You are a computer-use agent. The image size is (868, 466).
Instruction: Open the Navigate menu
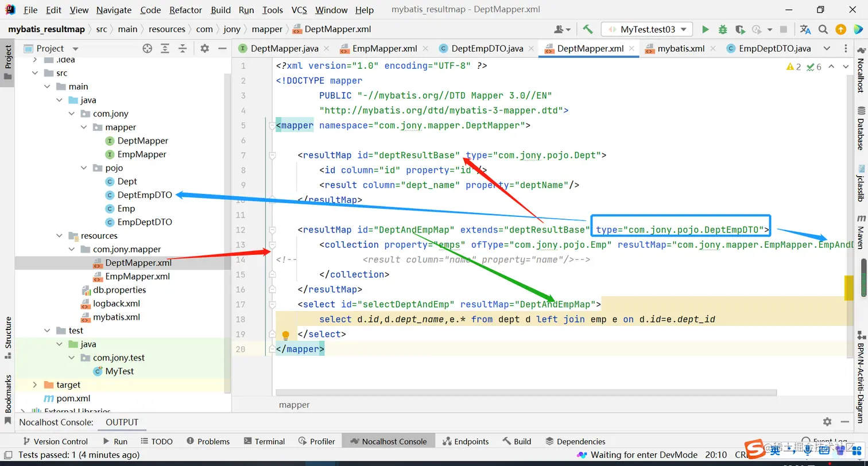[114, 10]
